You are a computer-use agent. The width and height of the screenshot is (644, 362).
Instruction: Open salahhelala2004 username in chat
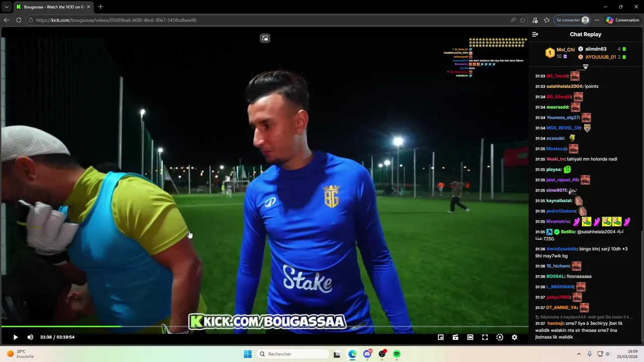click(565, 86)
